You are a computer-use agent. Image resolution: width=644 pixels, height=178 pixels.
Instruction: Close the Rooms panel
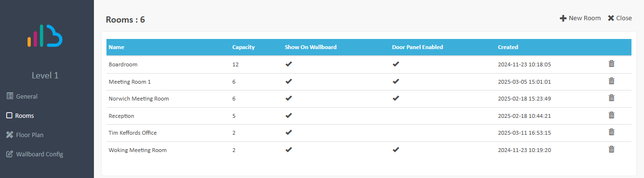point(619,18)
